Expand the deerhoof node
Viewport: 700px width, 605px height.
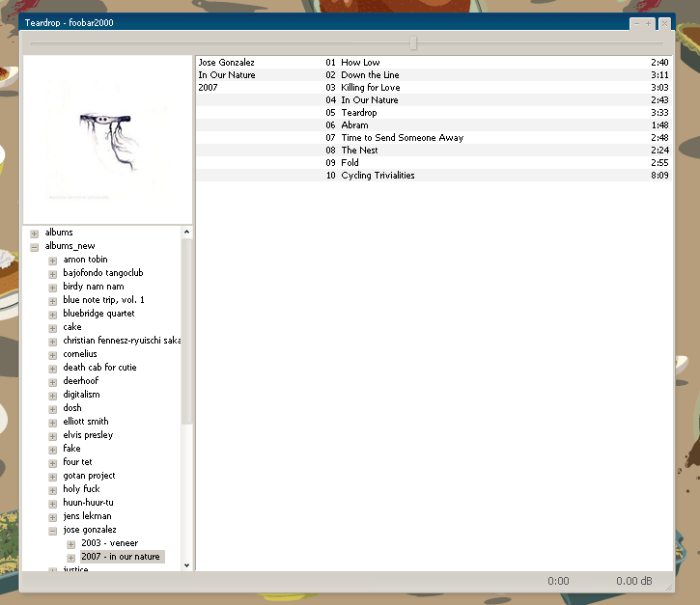53,382
